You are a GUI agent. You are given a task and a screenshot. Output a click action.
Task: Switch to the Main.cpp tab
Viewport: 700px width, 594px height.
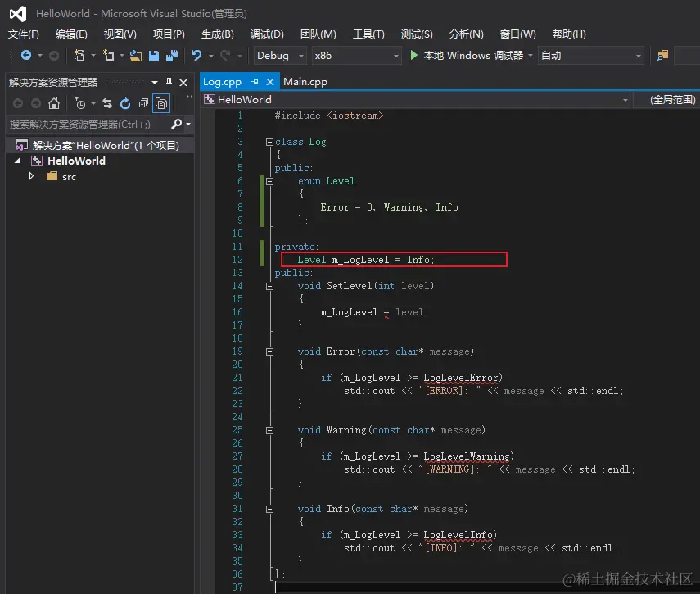[305, 82]
